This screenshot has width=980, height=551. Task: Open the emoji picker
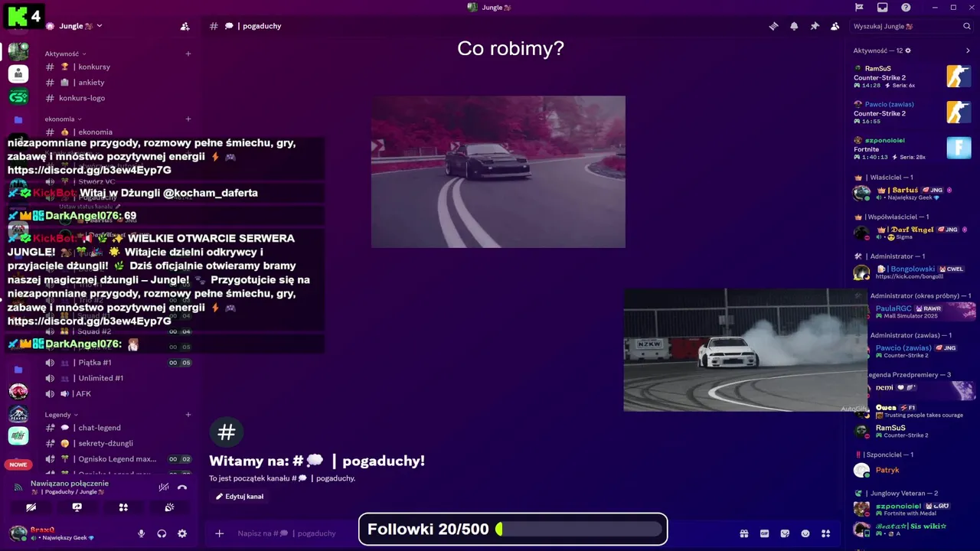point(805,533)
